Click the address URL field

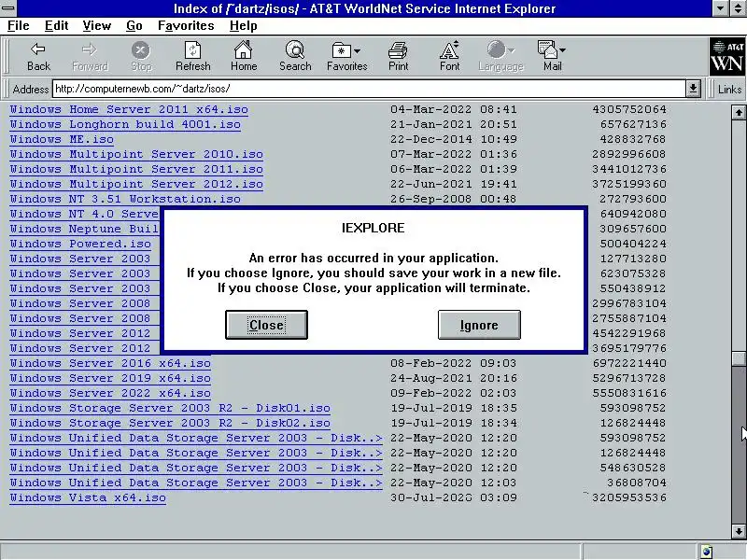pyautogui.click(x=369, y=89)
